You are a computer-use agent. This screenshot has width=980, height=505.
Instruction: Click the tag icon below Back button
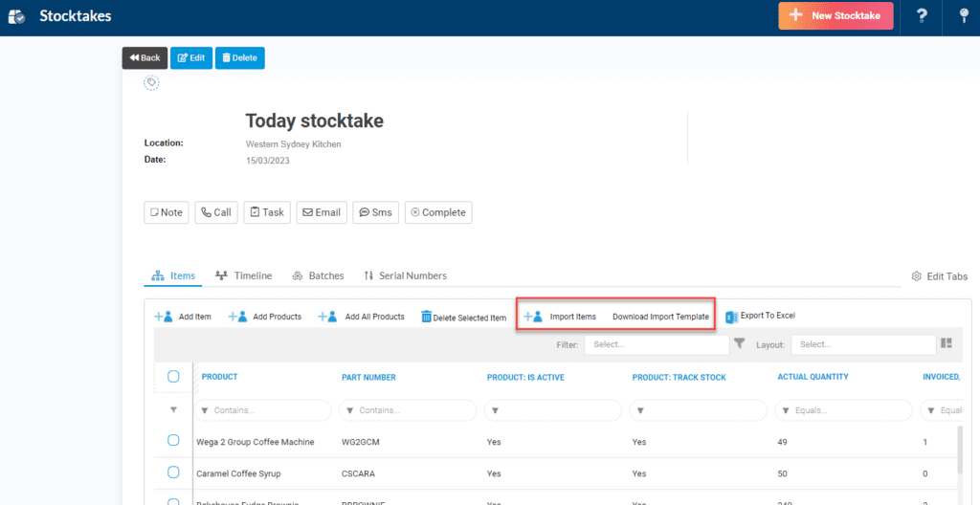tap(151, 82)
